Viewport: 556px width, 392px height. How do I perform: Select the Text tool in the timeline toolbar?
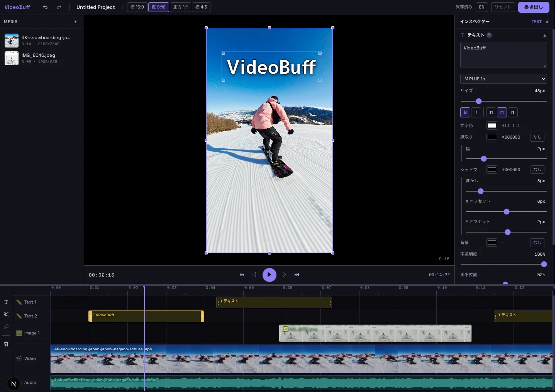pos(6,302)
